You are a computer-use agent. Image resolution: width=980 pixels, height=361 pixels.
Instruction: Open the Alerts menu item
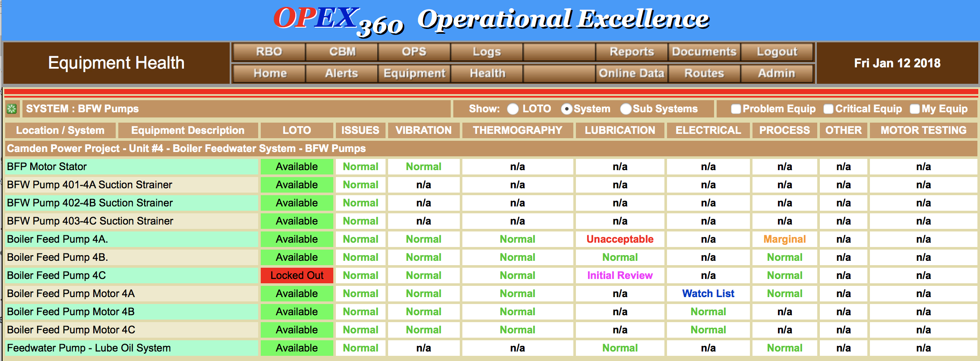[342, 73]
